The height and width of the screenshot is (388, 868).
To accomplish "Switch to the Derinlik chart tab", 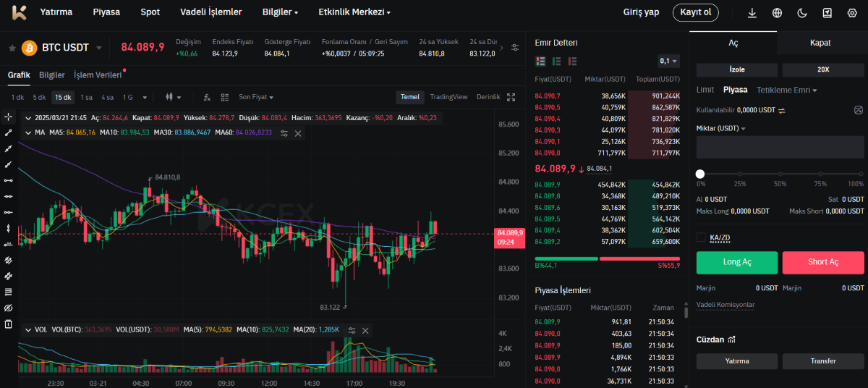I will (x=488, y=97).
